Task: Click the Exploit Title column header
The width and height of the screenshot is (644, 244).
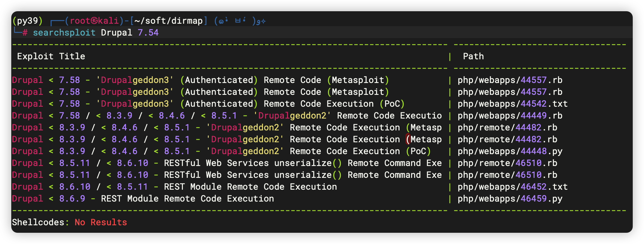Action: [x=51, y=56]
